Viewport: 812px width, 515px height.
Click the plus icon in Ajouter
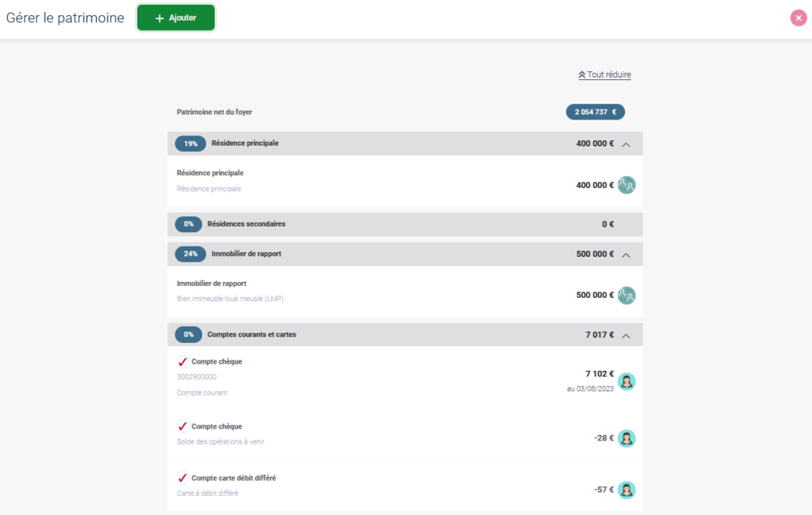(x=159, y=18)
